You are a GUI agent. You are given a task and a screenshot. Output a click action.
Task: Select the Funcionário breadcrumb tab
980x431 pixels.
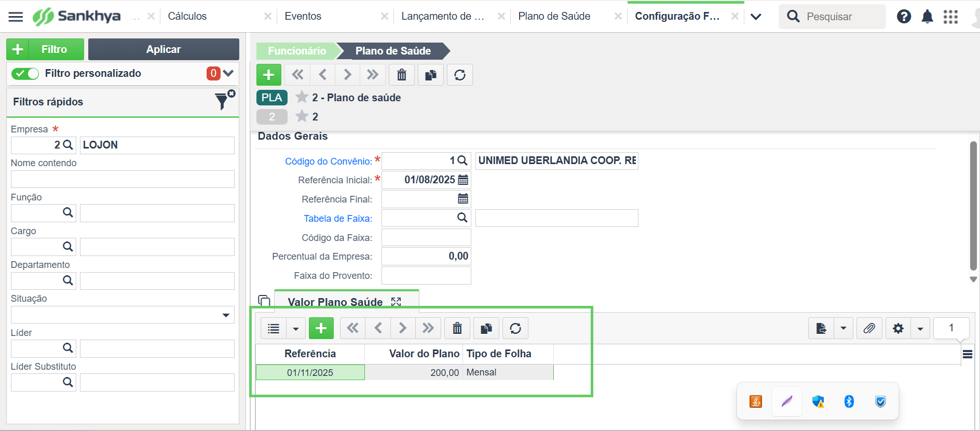tap(297, 51)
